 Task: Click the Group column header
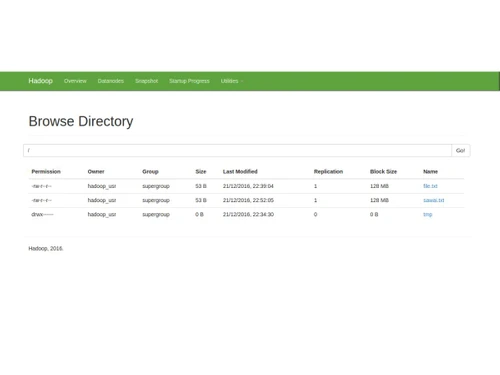click(x=150, y=172)
